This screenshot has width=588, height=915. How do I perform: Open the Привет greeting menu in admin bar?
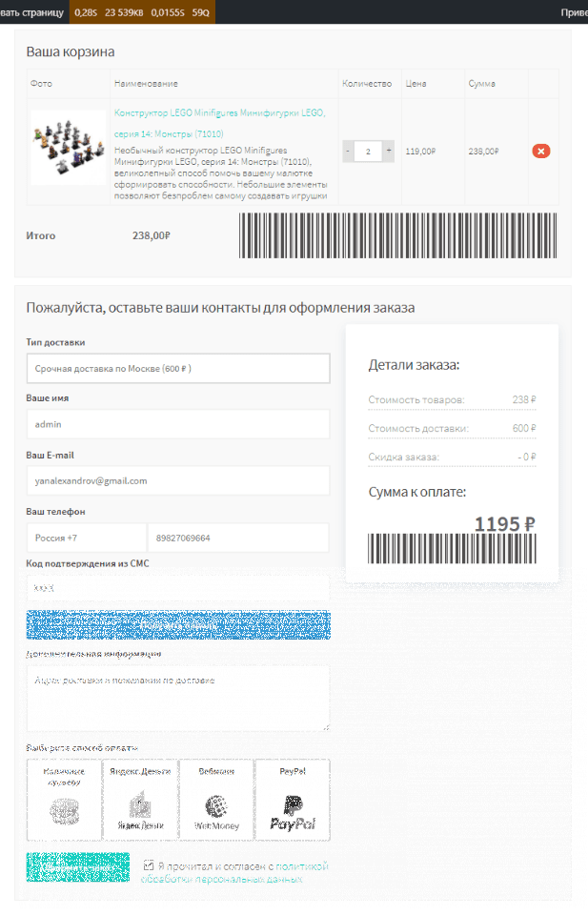click(x=574, y=12)
